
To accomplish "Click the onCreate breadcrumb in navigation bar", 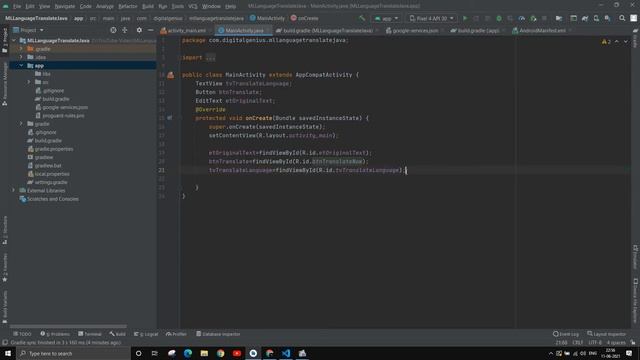I will click(304, 18).
